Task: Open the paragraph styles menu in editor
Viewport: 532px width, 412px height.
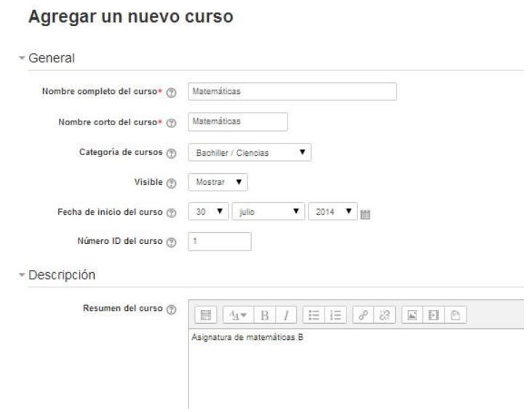Action: [x=238, y=315]
